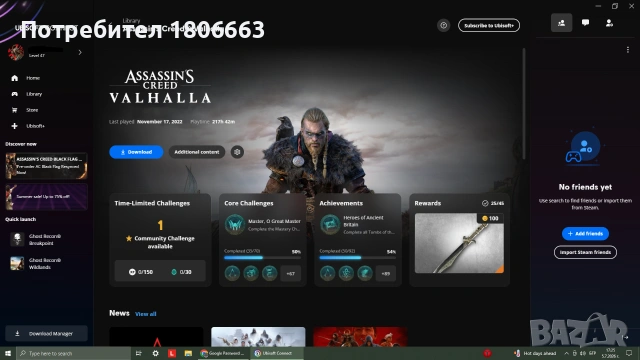Click the help icon beside Subscribe button

(x=443, y=25)
